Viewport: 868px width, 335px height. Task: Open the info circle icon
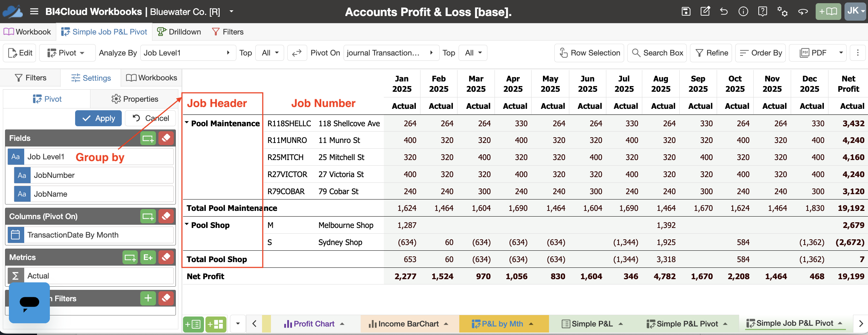click(x=743, y=11)
